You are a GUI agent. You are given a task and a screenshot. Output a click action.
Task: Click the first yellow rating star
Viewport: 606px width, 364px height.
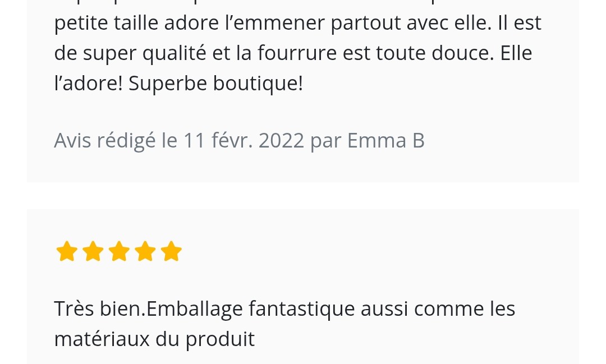(x=67, y=252)
